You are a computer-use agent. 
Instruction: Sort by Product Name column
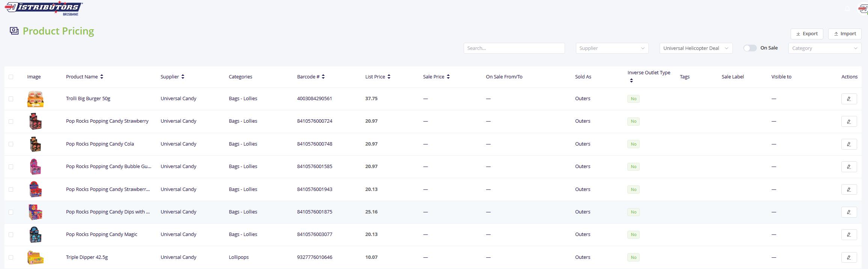coord(102,77)
